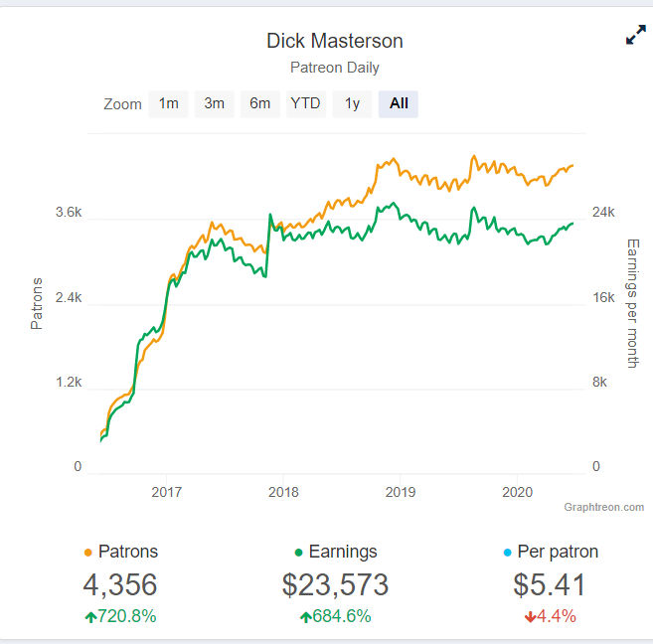653x644 pixels.
Task: Expand chart to fullscreen via arrows icon
Action: (635, 35)
